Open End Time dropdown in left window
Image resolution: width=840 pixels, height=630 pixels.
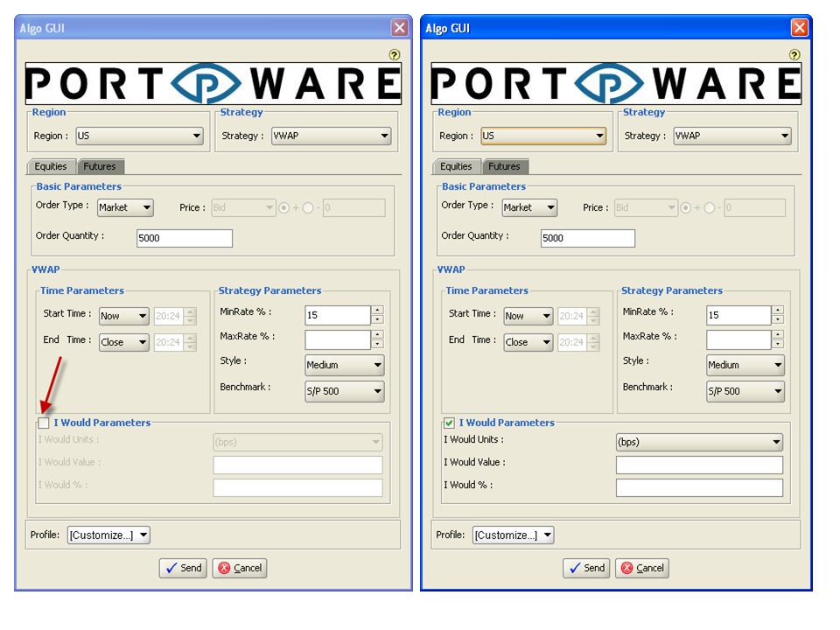pyautogui.click(x=123, y=342)
